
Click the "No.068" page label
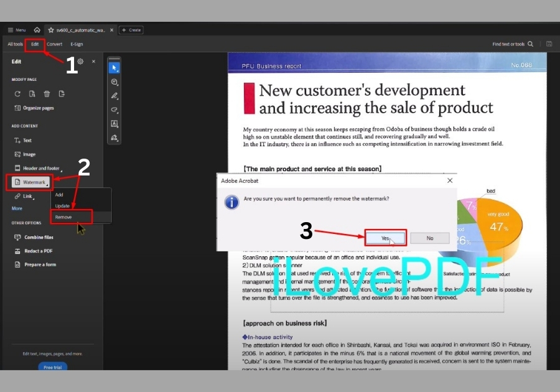521,65
